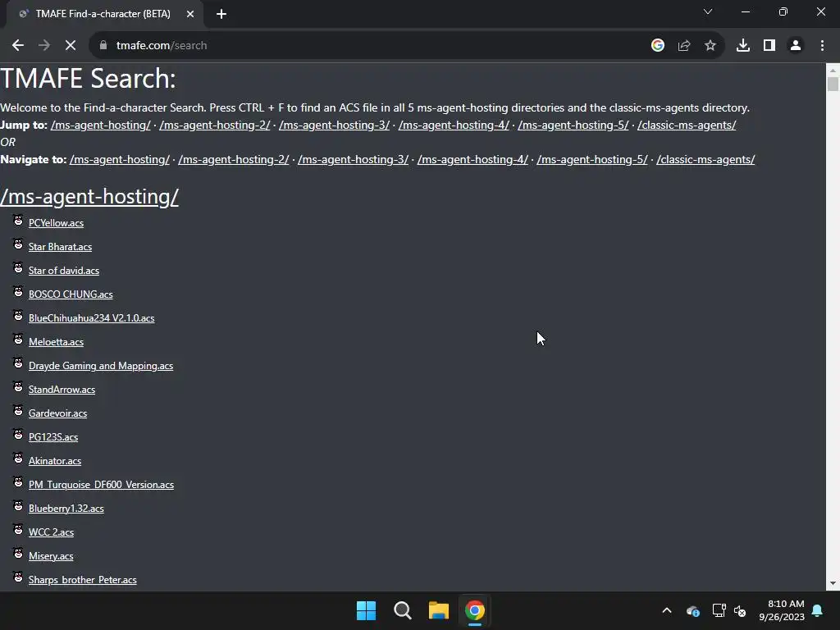This screenshot has height=630, width=840.
Task: Click the agent icon beside Star Bharat.acs
Action: [18, 244]
